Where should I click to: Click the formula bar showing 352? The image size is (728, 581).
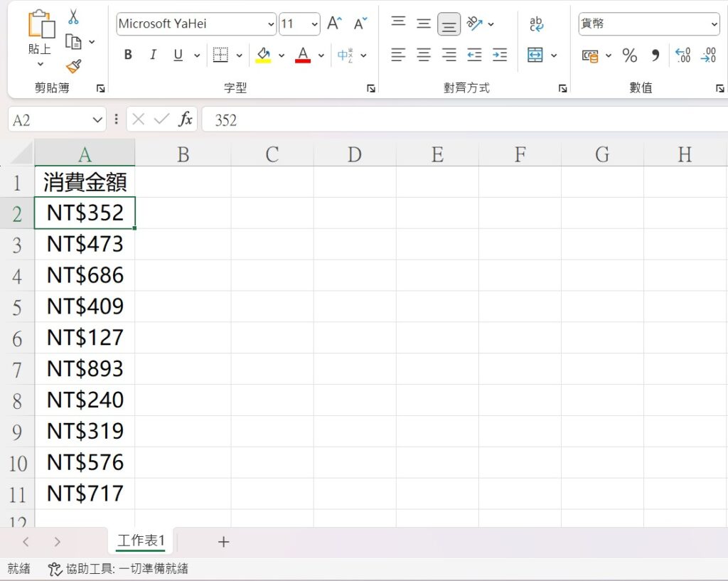(464, 119)
